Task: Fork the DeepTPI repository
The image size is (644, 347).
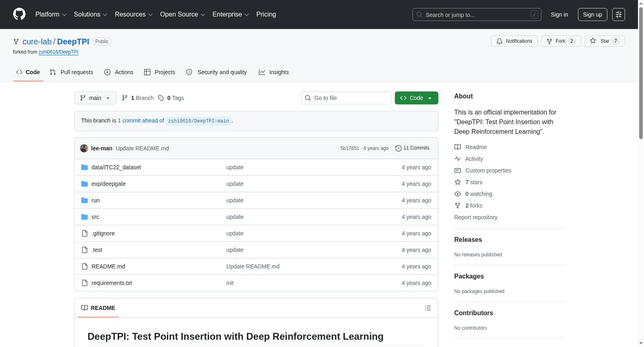Action: coord(561,41)
